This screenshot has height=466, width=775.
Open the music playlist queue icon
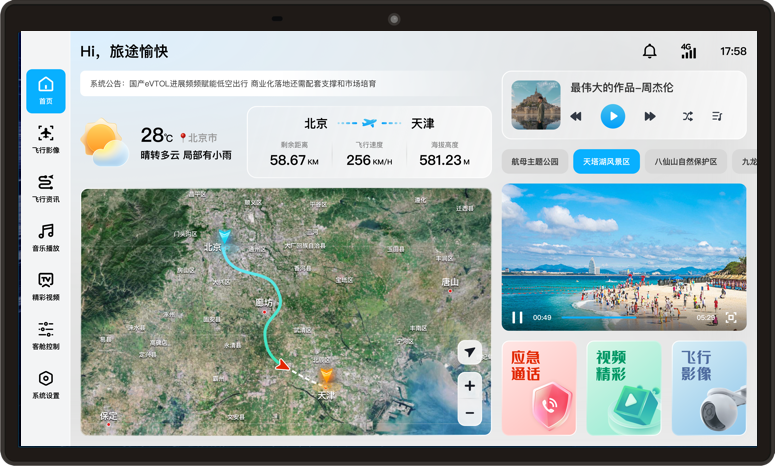pyautogui.click(x=718, y=117)
